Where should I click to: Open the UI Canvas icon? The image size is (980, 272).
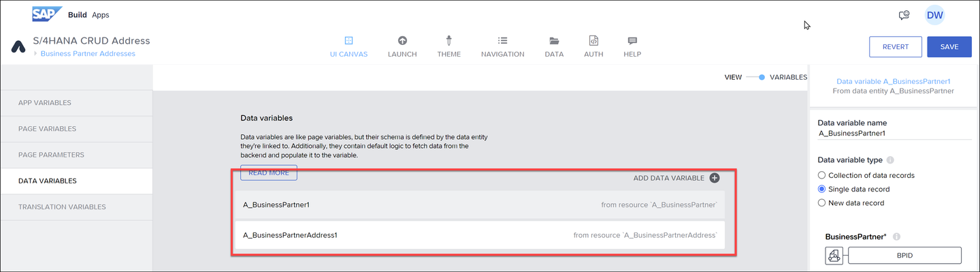pyautogui.click(x=348, y=40)
